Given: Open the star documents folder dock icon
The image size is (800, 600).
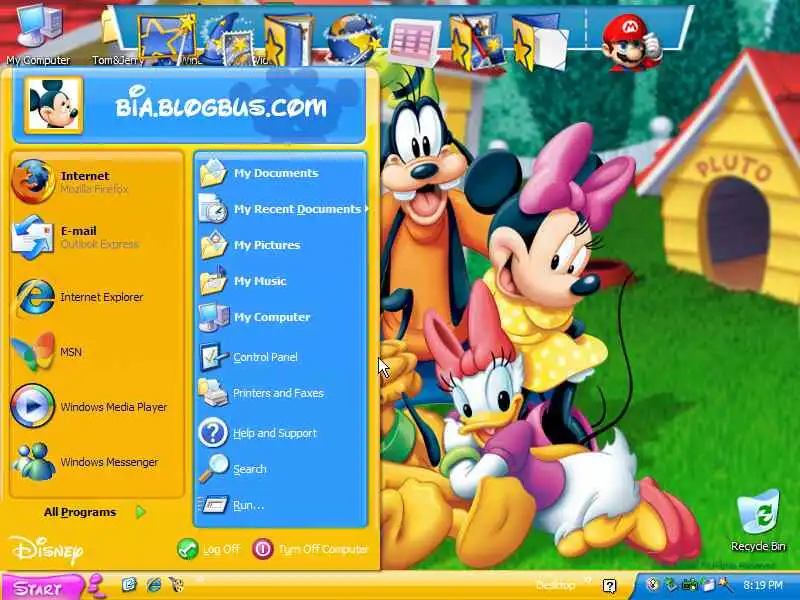Looking at the screenshot, I should [x=539, y=42].
